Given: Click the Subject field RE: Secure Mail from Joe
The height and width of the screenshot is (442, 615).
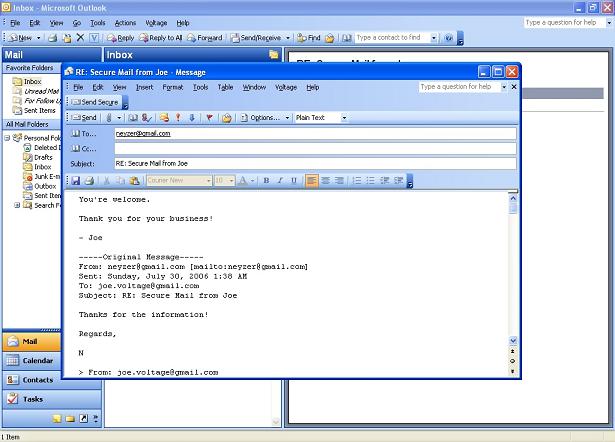Looking at the screenshot, I should [x=315, y=164].
